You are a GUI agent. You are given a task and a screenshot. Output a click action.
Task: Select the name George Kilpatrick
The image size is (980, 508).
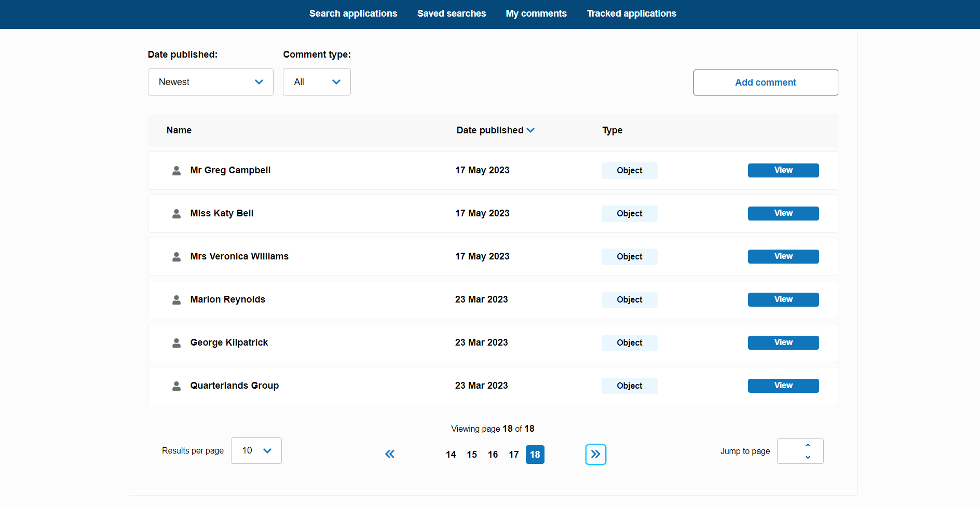point(229,342)
